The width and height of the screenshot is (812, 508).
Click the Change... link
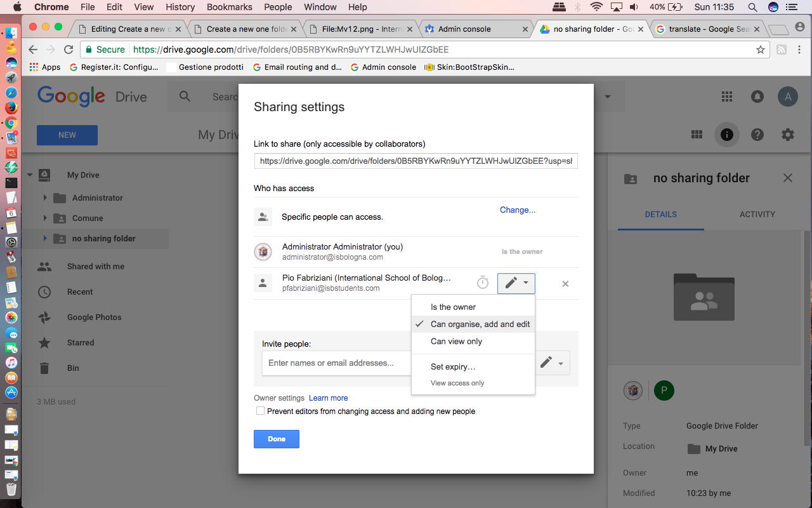[x=518, y=210]
